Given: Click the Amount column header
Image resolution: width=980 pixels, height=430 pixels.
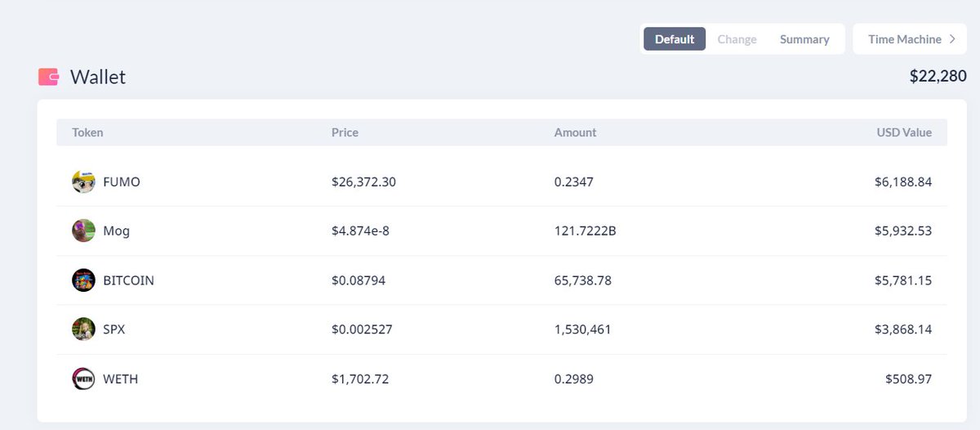Looking at the screenshot, I should [575, 132].
